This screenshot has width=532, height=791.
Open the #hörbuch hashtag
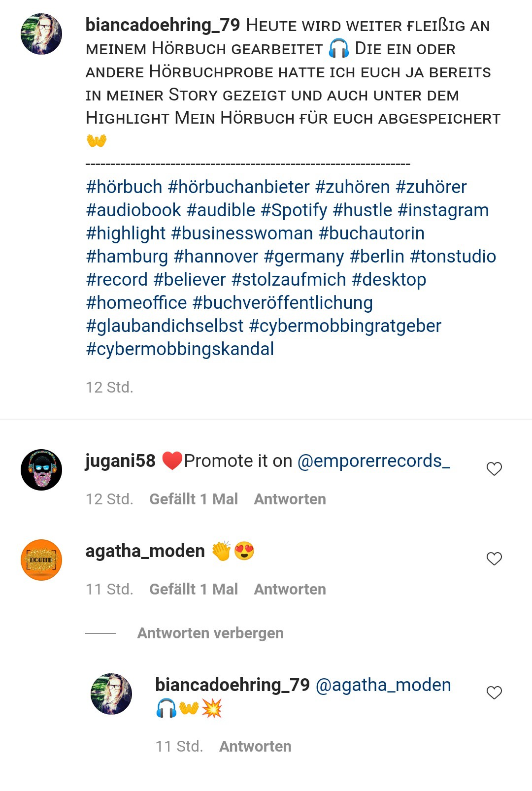pos(124,187)
